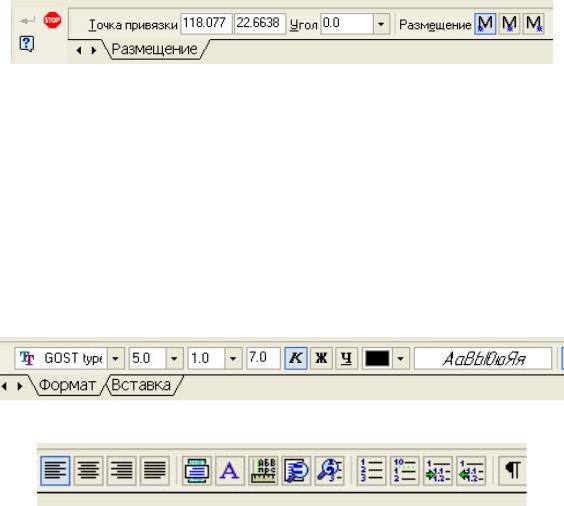564x506 pixels.
Task: Click the gray Enter create-object arrow icon
Action: 28,21
